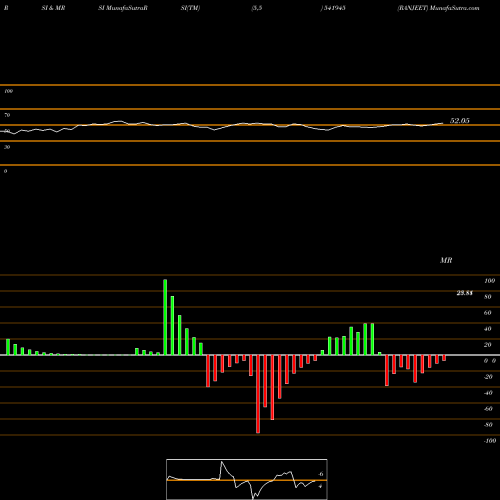Click the end of the white RSI line
500x500 pixels.
pos(443,123)
